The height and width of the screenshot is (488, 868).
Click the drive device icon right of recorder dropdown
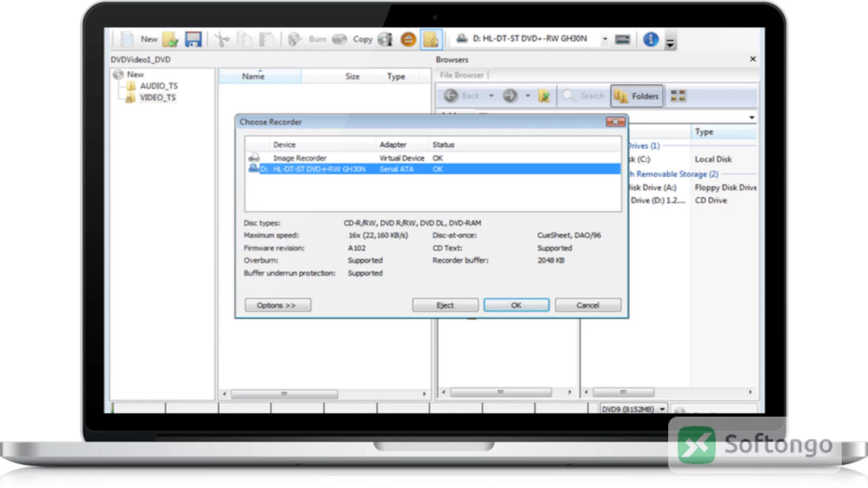[x=623, y=39]
